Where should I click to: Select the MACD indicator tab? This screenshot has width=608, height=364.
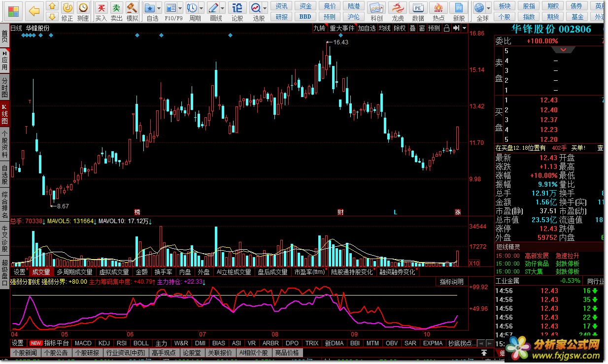[x=83, y=343]
